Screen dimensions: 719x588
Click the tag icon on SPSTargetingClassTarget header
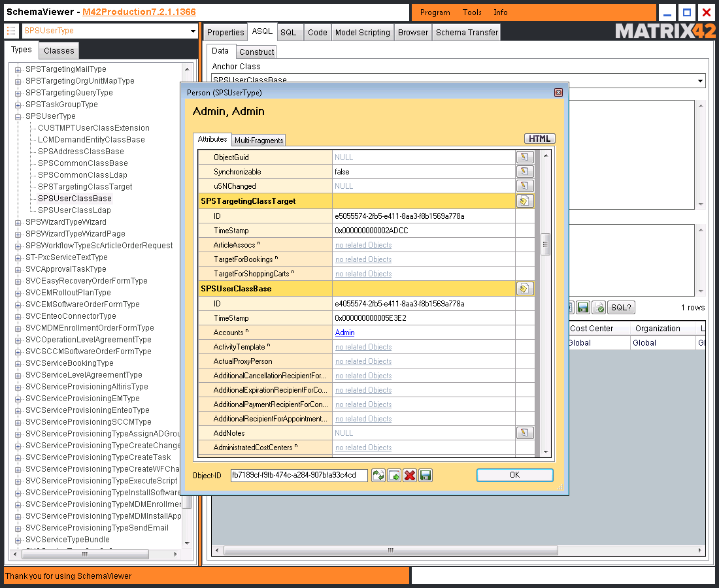(525, 201)
